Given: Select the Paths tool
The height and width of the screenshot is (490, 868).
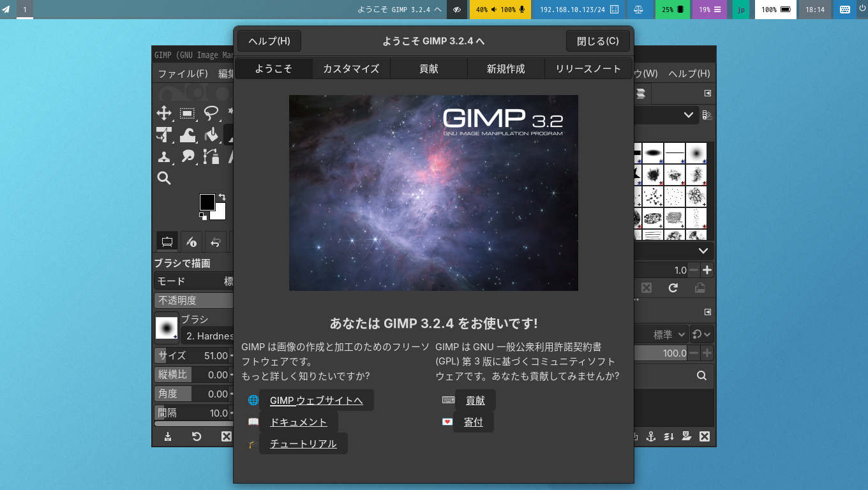Looking at the screenshot, I should pos(211,156).
